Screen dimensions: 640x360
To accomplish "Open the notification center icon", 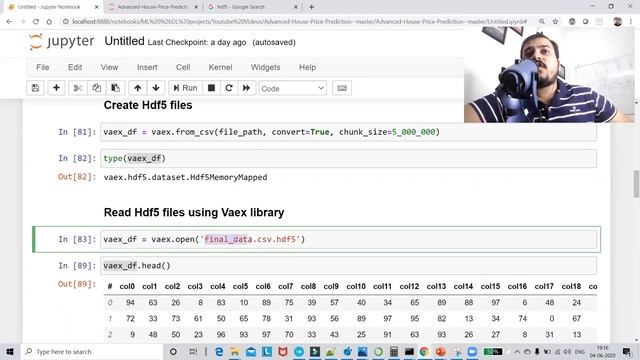I will [627, 351].
